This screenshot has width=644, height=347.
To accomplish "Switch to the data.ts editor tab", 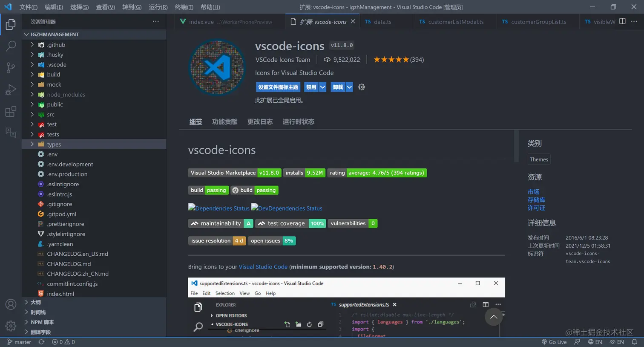I will click(x=387, y=22).
